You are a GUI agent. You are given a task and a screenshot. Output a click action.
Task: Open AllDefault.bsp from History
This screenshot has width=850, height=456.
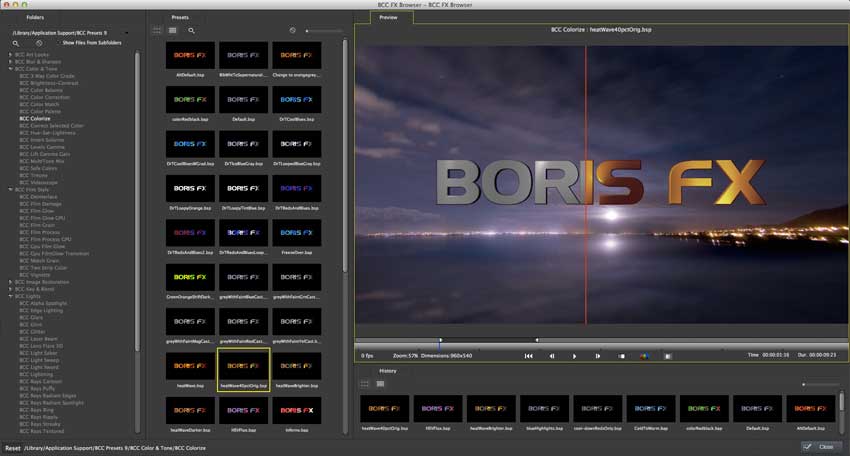tap(810, 409)
